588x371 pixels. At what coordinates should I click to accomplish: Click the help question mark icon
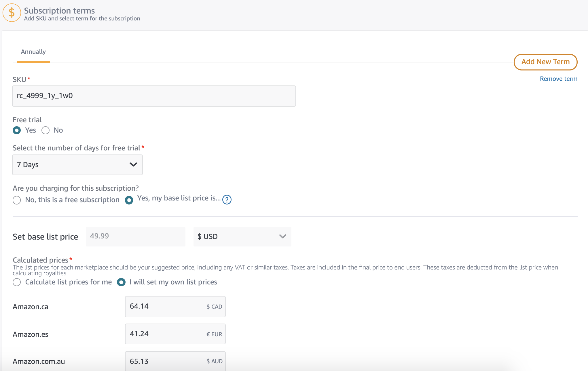coord(227,199)
